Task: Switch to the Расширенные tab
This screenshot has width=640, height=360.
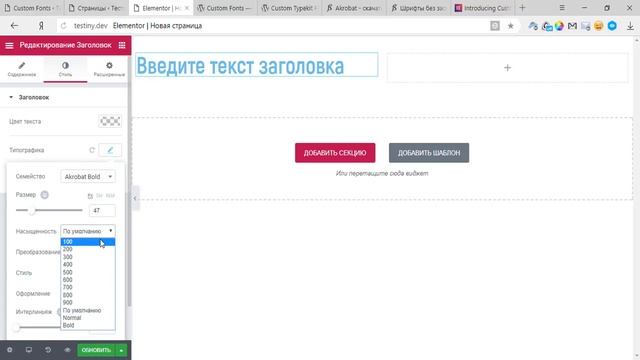Action: pos(109,69)
